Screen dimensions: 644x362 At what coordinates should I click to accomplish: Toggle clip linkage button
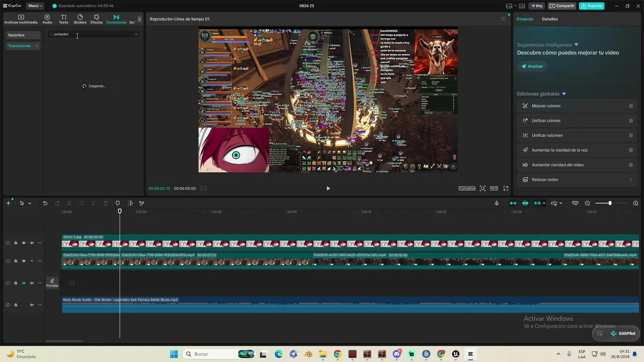pyautogui.click(x=537, y=203)
